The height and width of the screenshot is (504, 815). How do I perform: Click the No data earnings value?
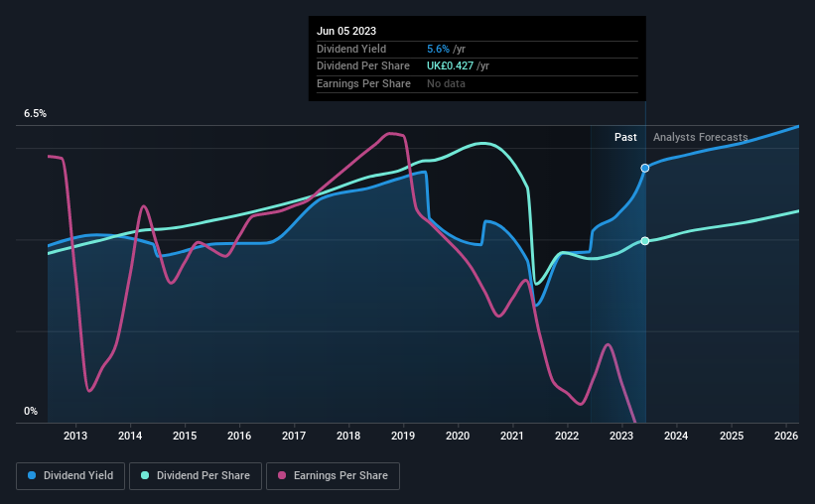(446, 83)
